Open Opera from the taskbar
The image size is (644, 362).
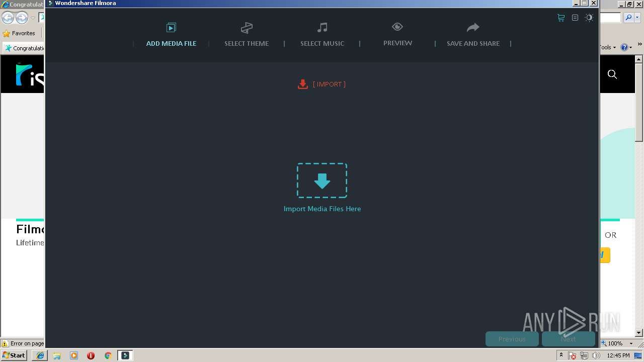[91, 355]
